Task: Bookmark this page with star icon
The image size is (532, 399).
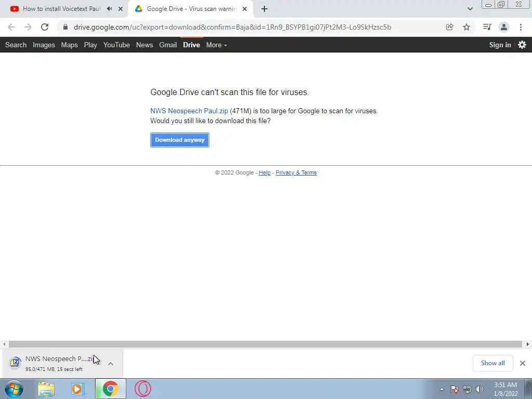Action: 467,27
